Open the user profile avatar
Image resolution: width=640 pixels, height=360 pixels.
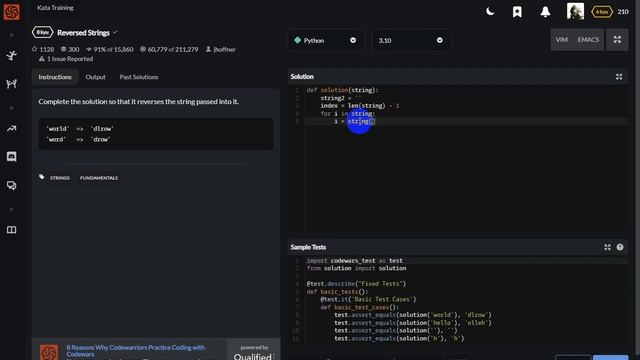pyautogui.click(x=575, y=11)
